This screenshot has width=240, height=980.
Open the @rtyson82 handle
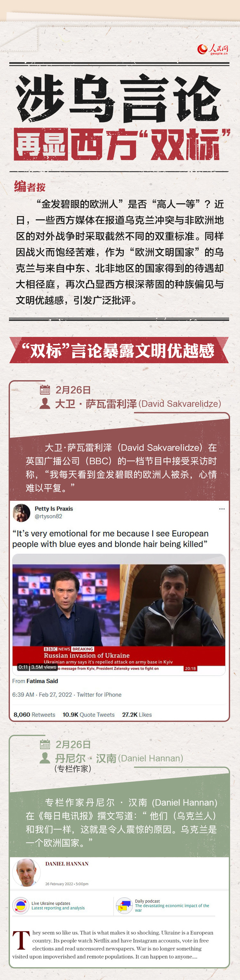(x=48, y=516)
